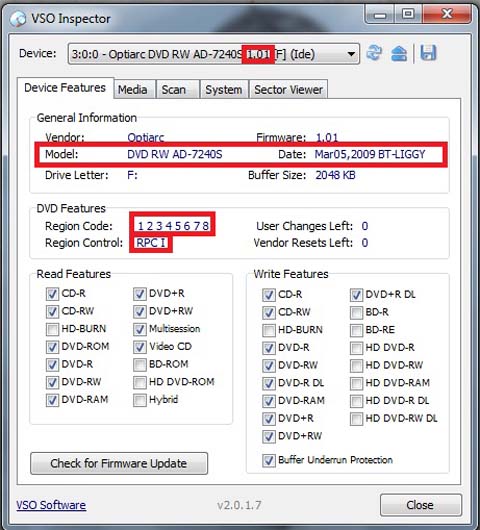The image size is (480, 530).
Task: Minimize the VSO Inspector window
Action: (380, 14)
